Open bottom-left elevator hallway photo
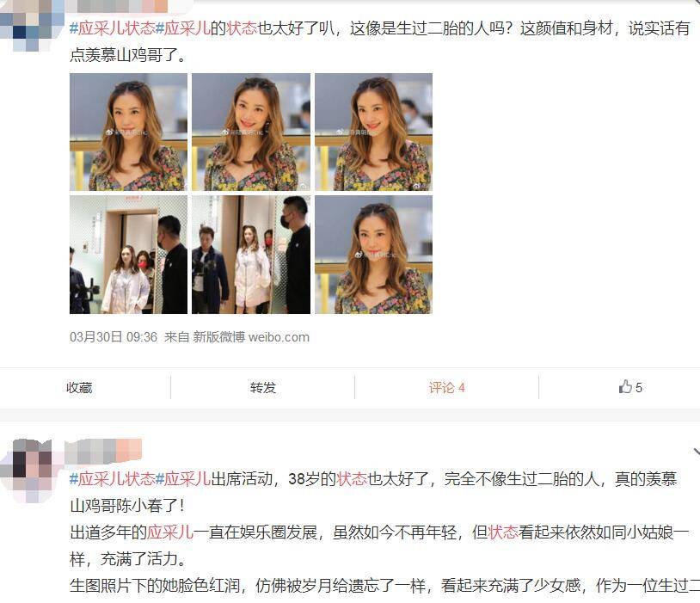 point(129,255)
